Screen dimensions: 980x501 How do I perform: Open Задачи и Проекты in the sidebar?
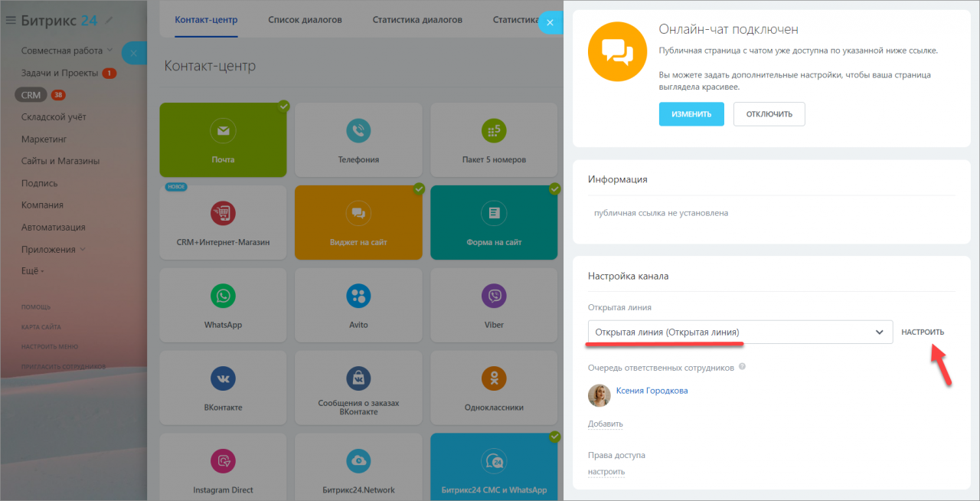click(x=60, y=73)
